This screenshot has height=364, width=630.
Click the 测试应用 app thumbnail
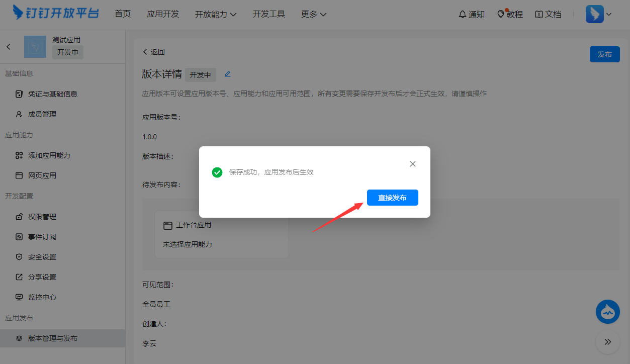click(35, 47)
